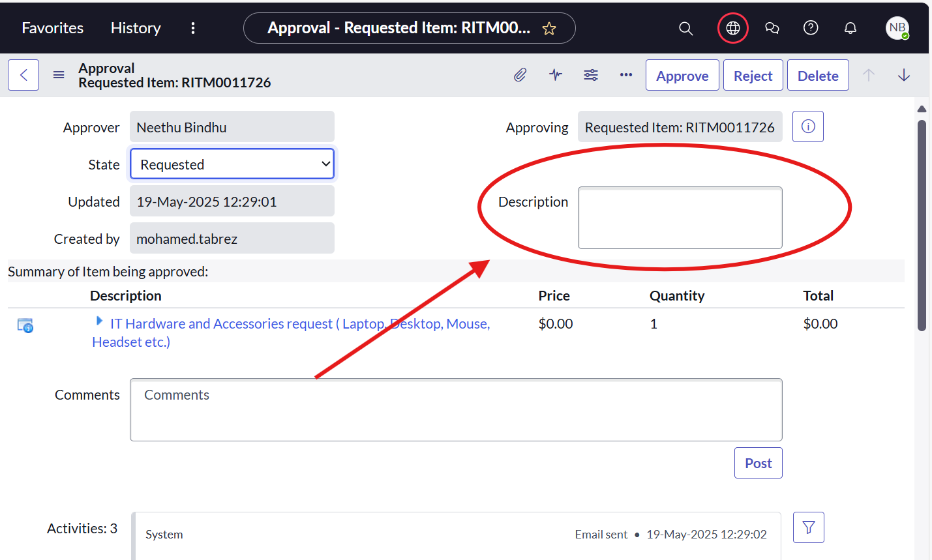This screenshot has width=932, height=560.
Task: Filter the activities list with the funnel icon
Action: [808, 527]
